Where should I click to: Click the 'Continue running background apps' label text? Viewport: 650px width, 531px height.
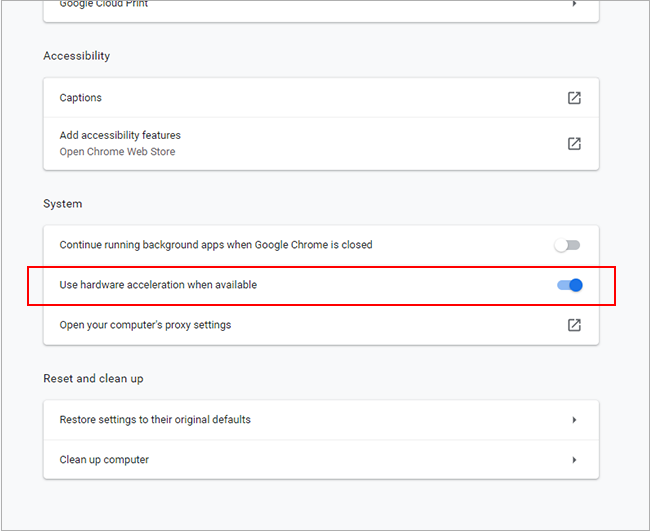[215, 245]
